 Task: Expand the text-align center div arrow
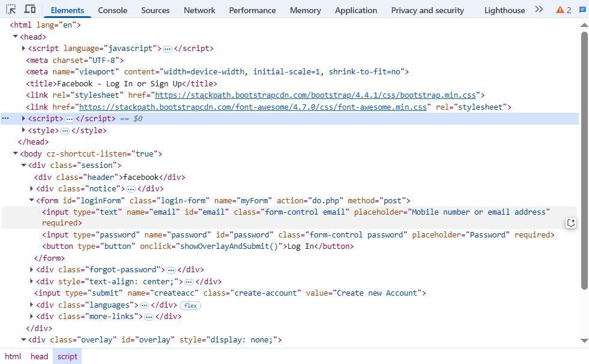[32, 281]
